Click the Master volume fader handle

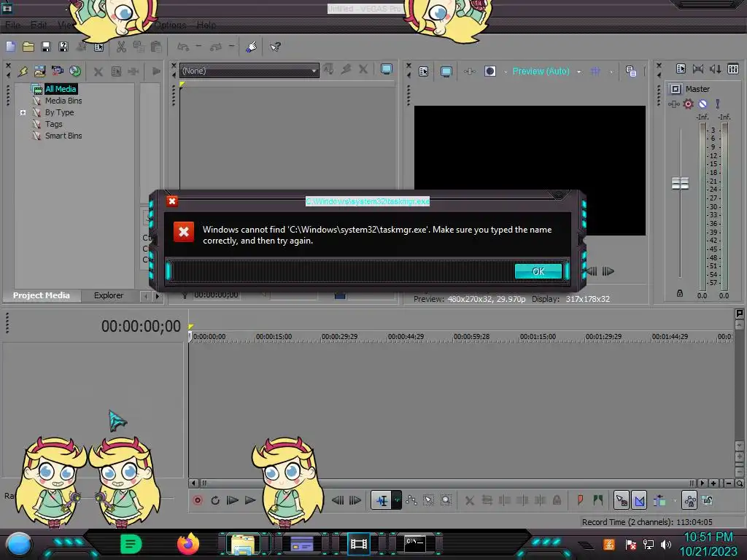point(681,183)
